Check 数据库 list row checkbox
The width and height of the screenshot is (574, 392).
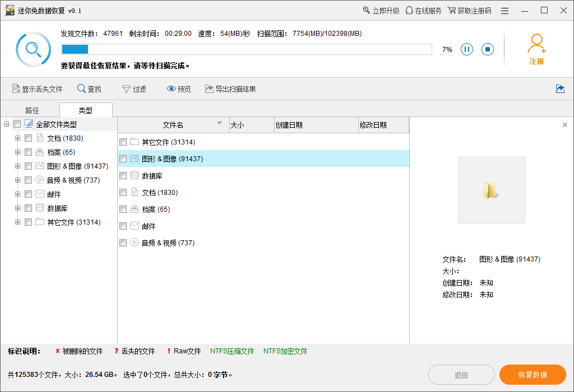point(123,175)
